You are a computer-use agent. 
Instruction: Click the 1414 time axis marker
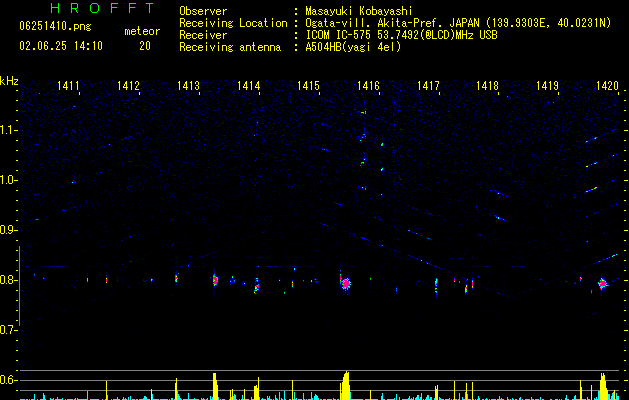[x=248, y=85]
